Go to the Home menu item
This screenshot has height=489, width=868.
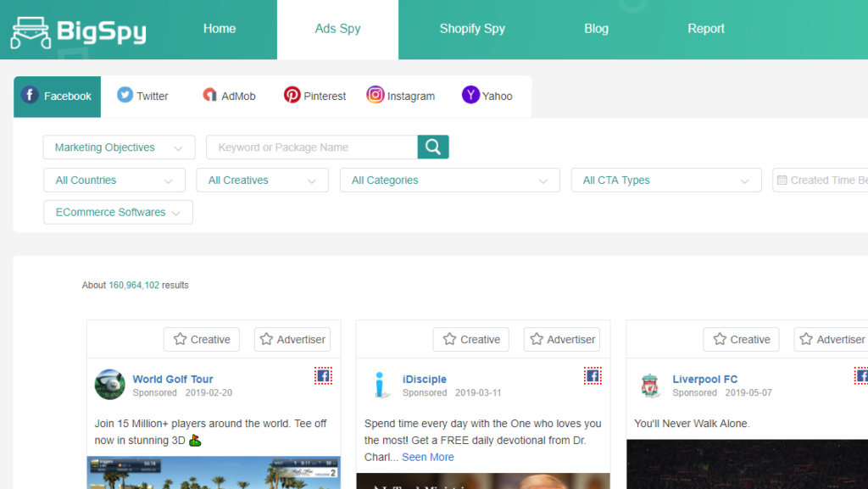[x=220, y=29]
